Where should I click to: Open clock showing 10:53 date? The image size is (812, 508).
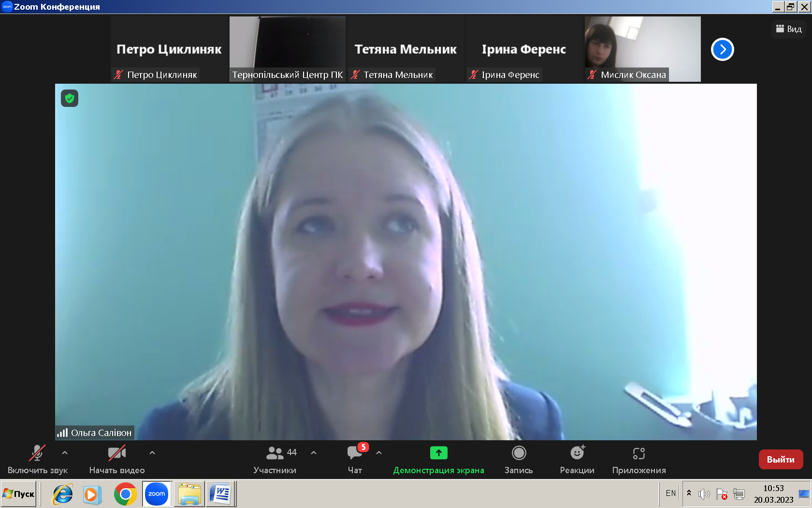(x=773, y=494)
